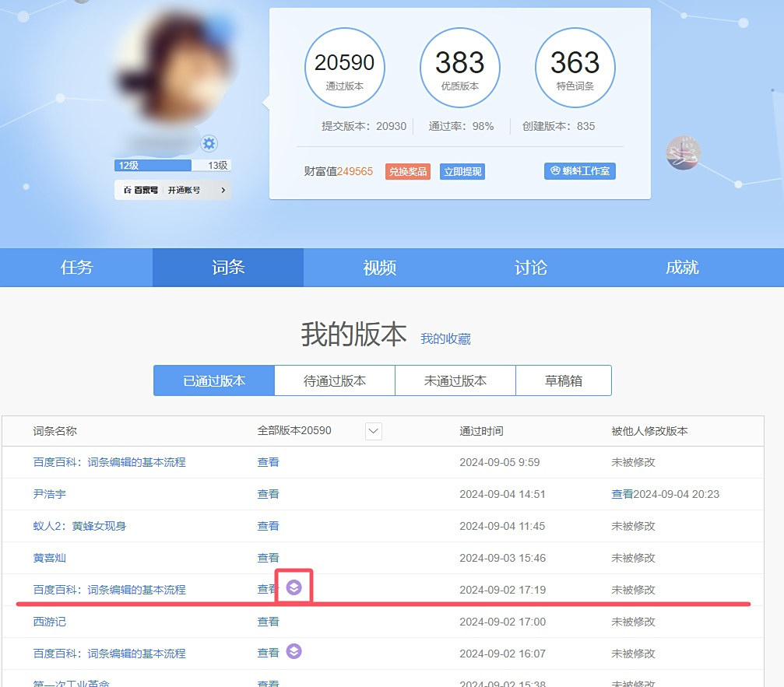This screenshot has height=687, width=784.
Task: Select the 草稿箱 tab
Action: pos(564,380)
